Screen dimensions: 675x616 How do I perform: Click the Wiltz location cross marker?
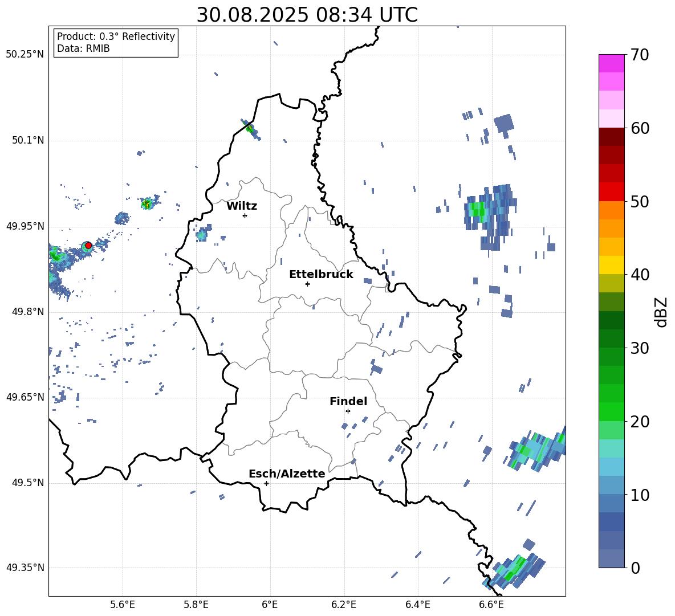pos(245,215)
